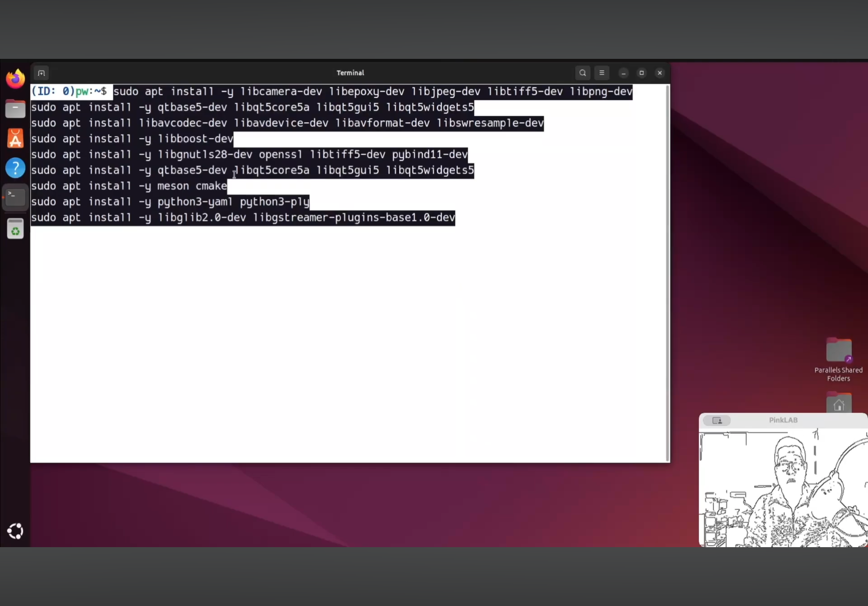Maximize the Terminal window
Screen dimensions: 868x606
pyautogui.click(x=642, y=73)
